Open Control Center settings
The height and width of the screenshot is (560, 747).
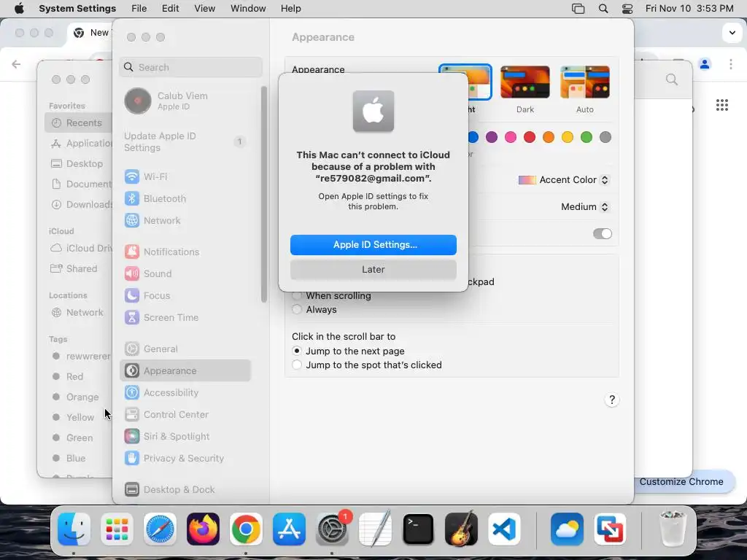pyautogui.click(x=185, y=415)
